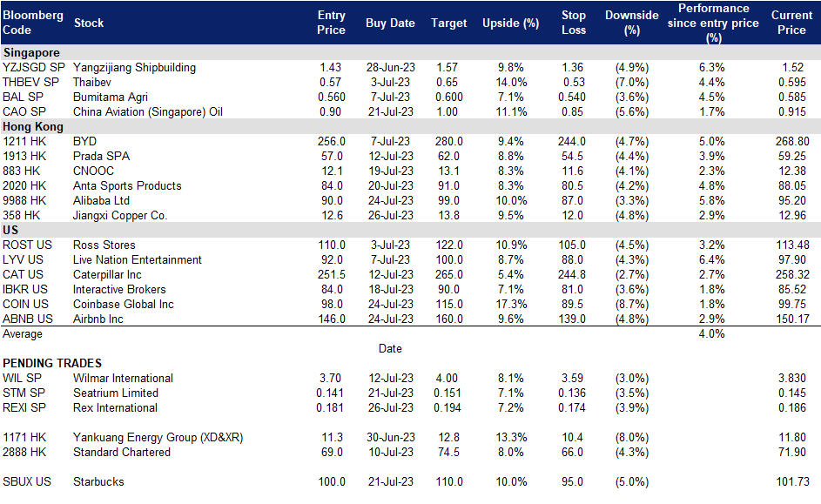The image size is (821, 504).
Task: Select Starbucks stock name
Action: point(98,482)
